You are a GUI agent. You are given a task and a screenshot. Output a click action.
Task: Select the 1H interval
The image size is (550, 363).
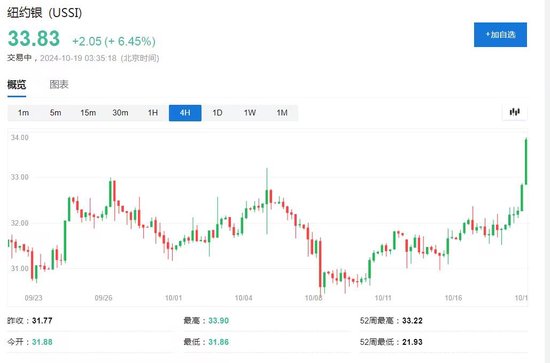pos(153,113)
